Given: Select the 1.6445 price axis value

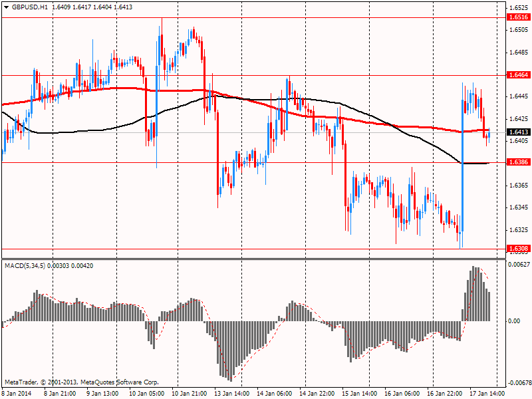Looking at the screenshot, I should pyautogui.click(x=519, y=96).
